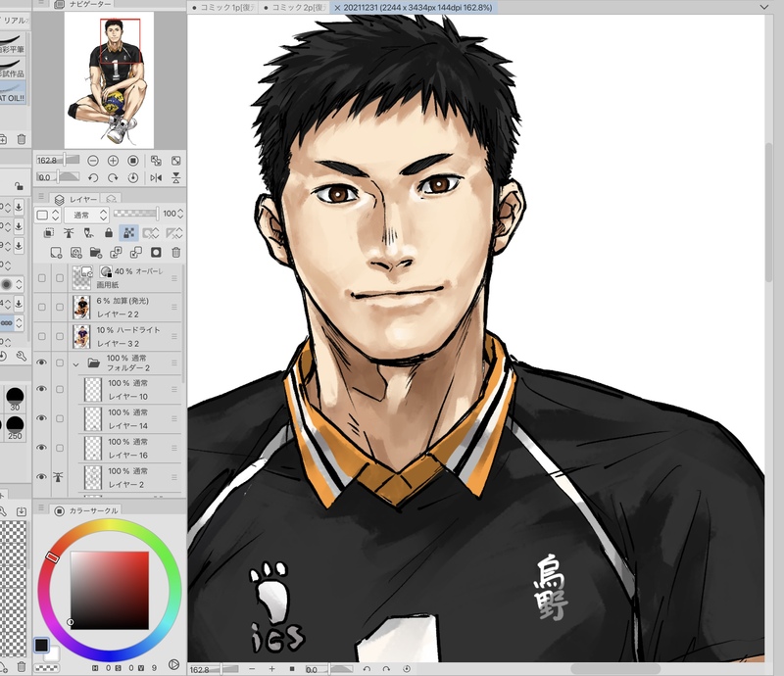
Task: Show the 画用紙 layer visibility box
Action: pyautogui.click(x=42, y=277)
